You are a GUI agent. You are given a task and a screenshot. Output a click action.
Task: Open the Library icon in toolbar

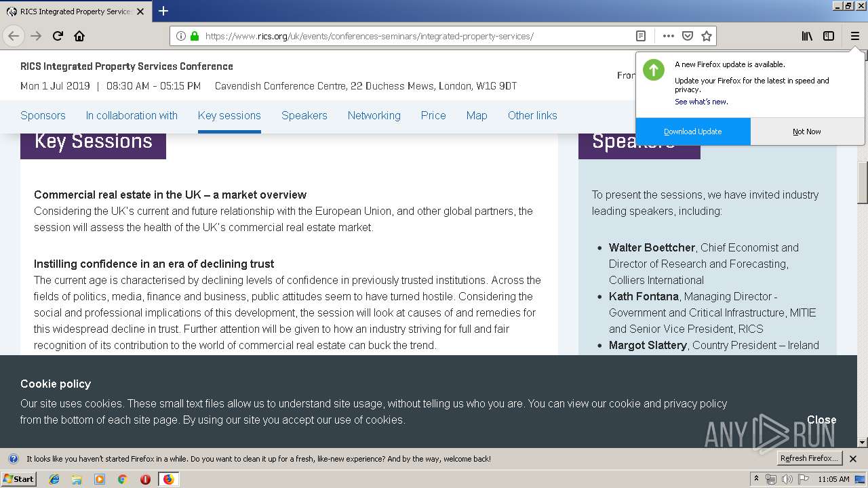[x=807, y=36]
